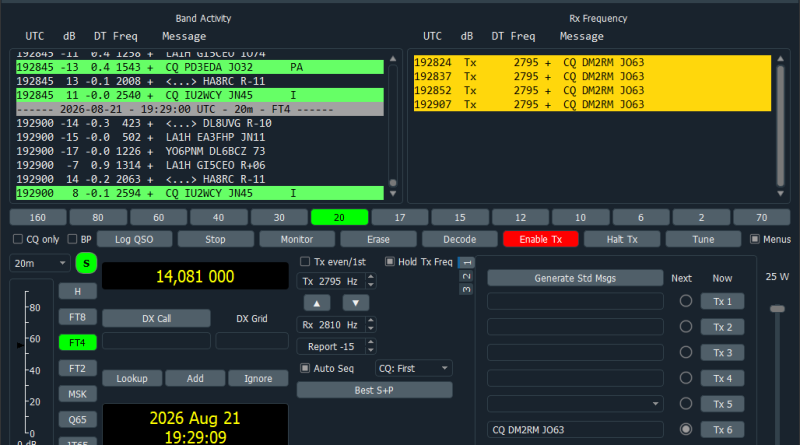Click the Monitor button
The image size is (800, 445).
[x=297, y=239]
